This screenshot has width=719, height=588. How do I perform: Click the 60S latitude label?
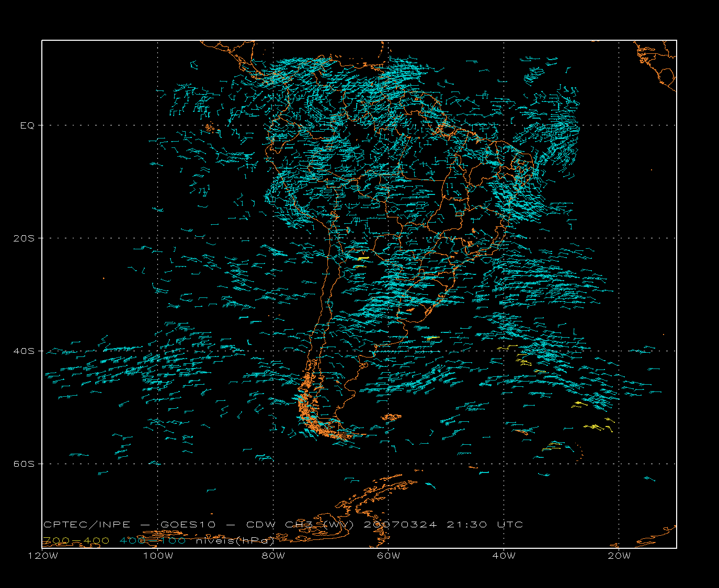pos(24,464)
